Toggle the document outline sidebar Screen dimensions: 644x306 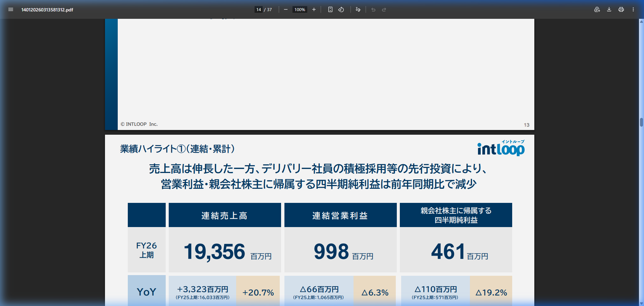(x=11, y=10)
